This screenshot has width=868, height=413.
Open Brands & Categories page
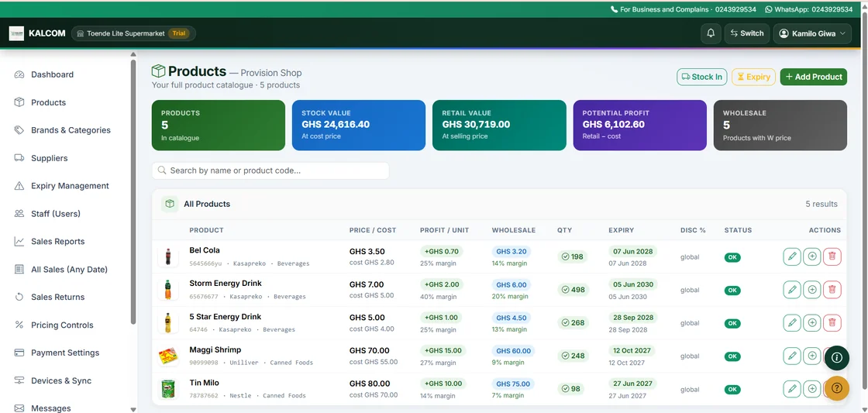71,130
